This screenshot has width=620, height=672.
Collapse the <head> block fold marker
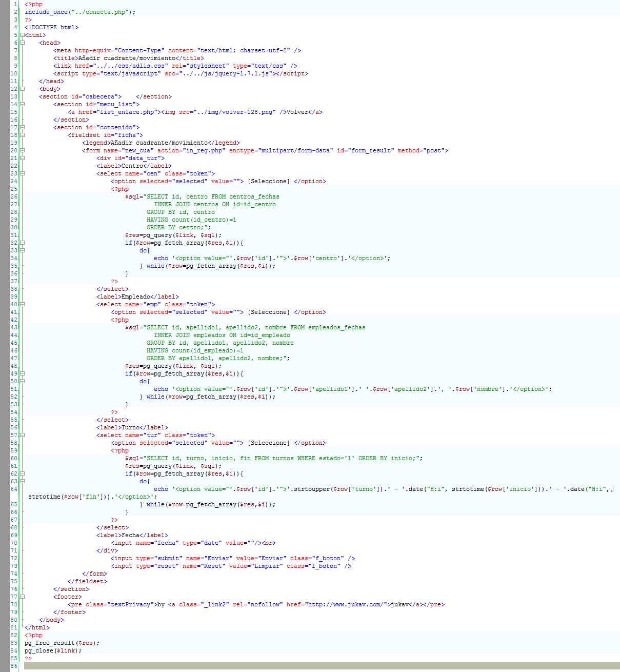(22, 43)
